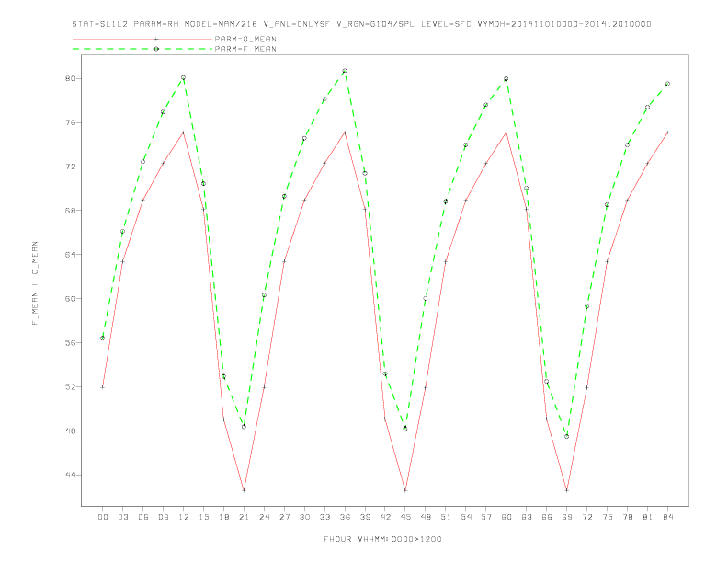
Task: Click the green F_MEAN low marker at hour 69
Action: [x=567, y=437]
